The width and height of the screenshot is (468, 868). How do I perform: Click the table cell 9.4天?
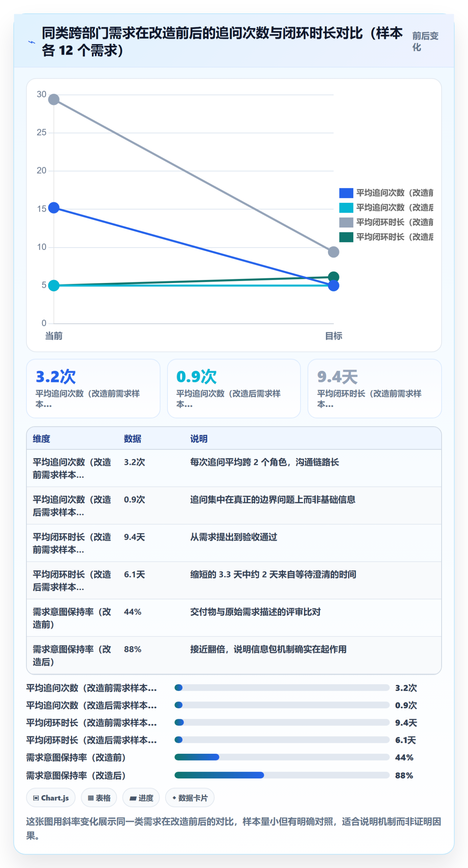point(134,537)
